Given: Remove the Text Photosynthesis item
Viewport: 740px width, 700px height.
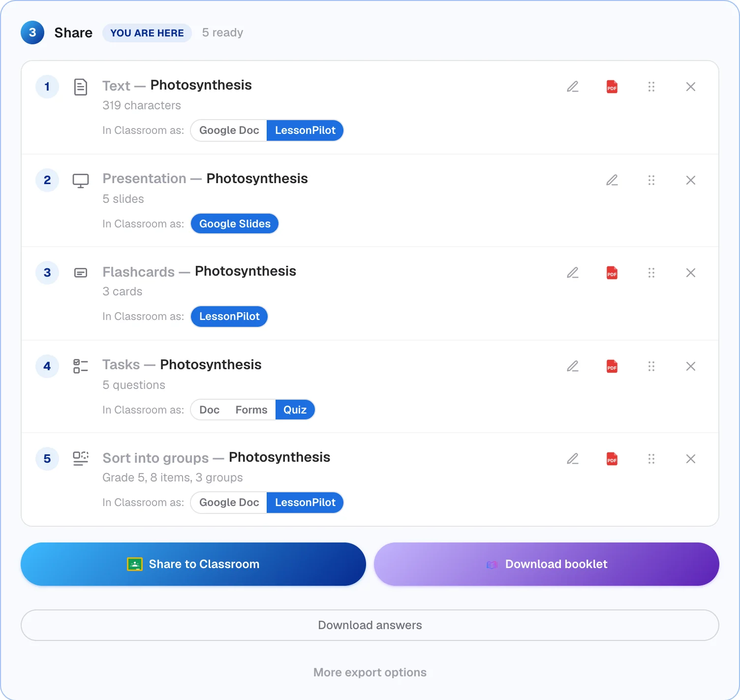Looking at the screenshot, I should click(x=691, y=87).
